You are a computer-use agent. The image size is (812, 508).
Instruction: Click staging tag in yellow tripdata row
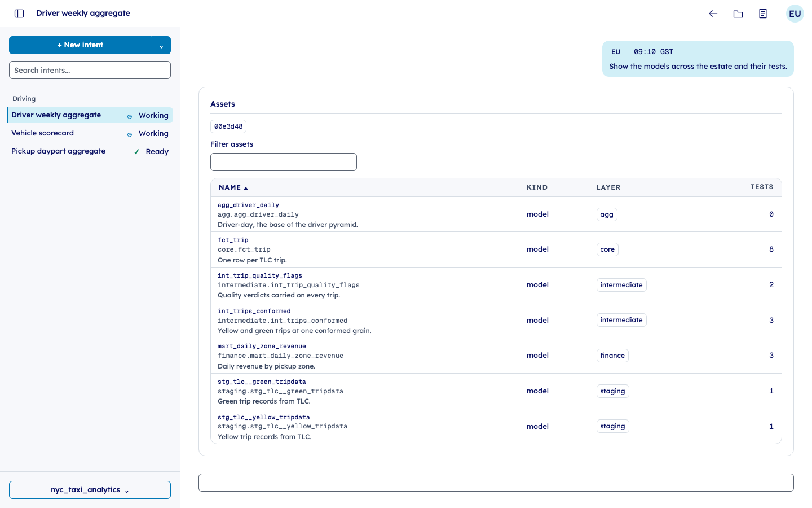click(612, 426)
